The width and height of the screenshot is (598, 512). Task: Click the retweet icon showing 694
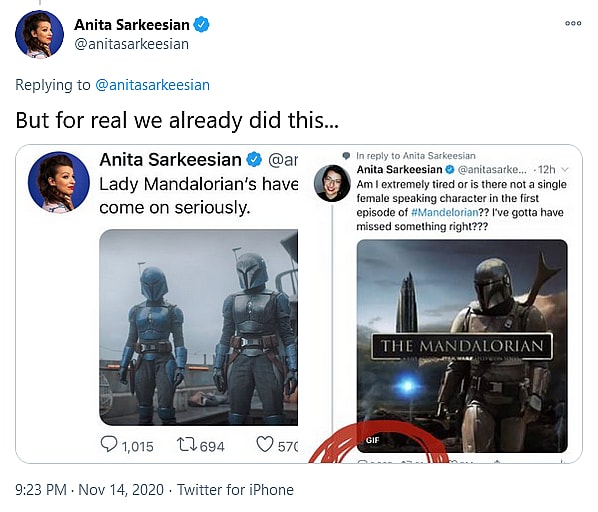coord(187,445)
